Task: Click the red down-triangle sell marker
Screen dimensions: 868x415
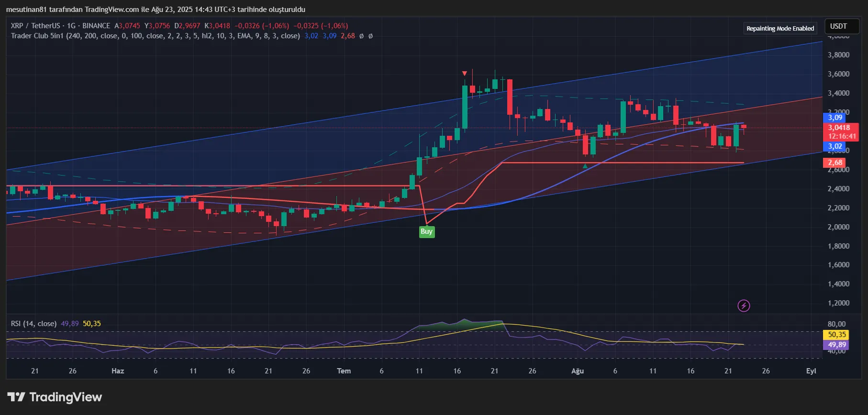Action: click(x=465, y=73)
